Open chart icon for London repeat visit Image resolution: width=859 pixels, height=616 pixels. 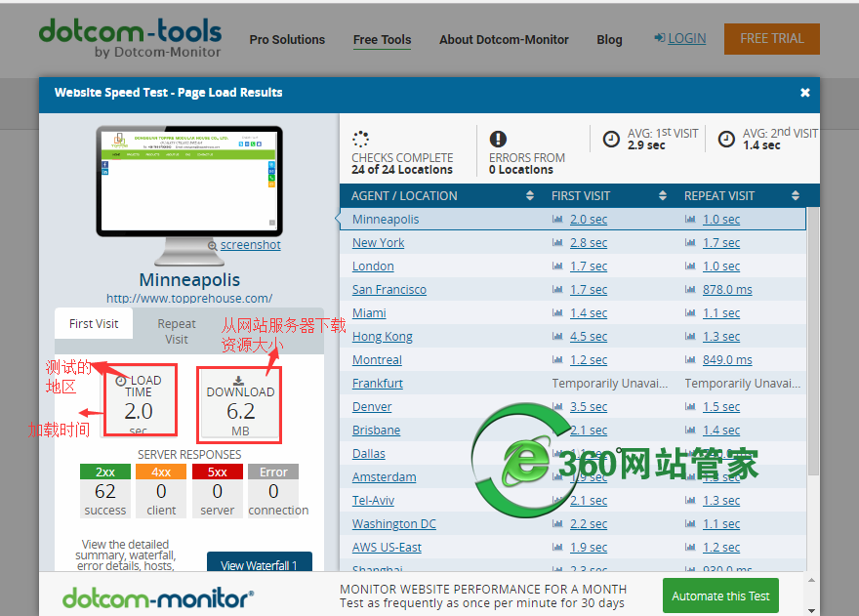click(690, 267)
